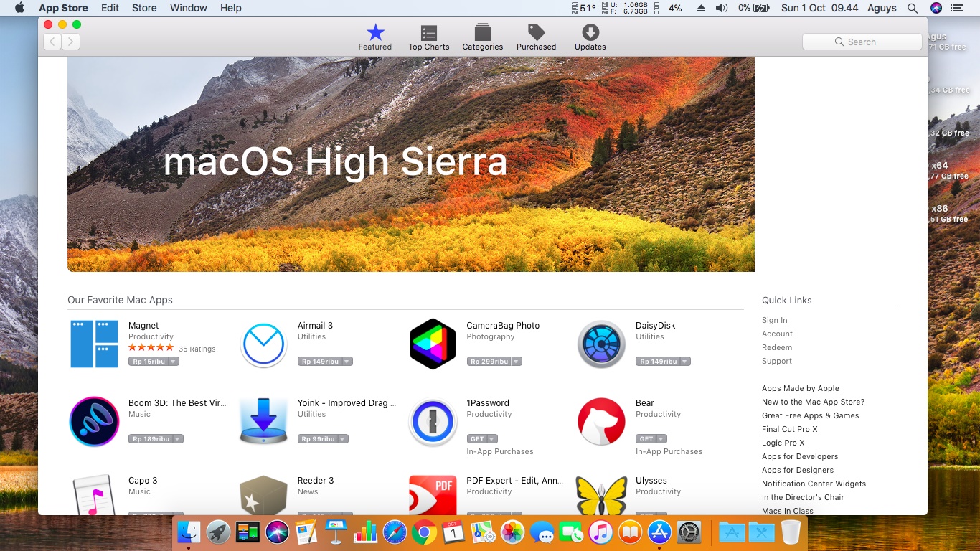Open System Preferences from the Dock

pos(689,532)
